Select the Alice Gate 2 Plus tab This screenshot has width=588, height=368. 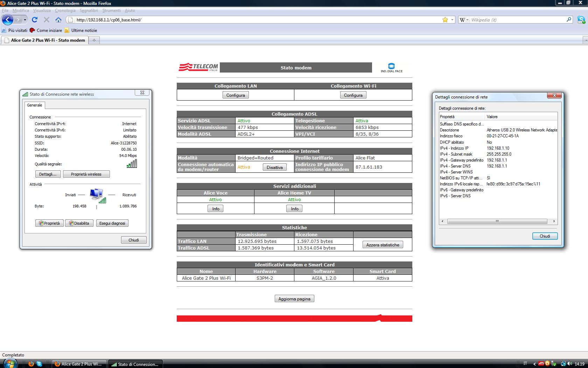(x=44, y=40)
